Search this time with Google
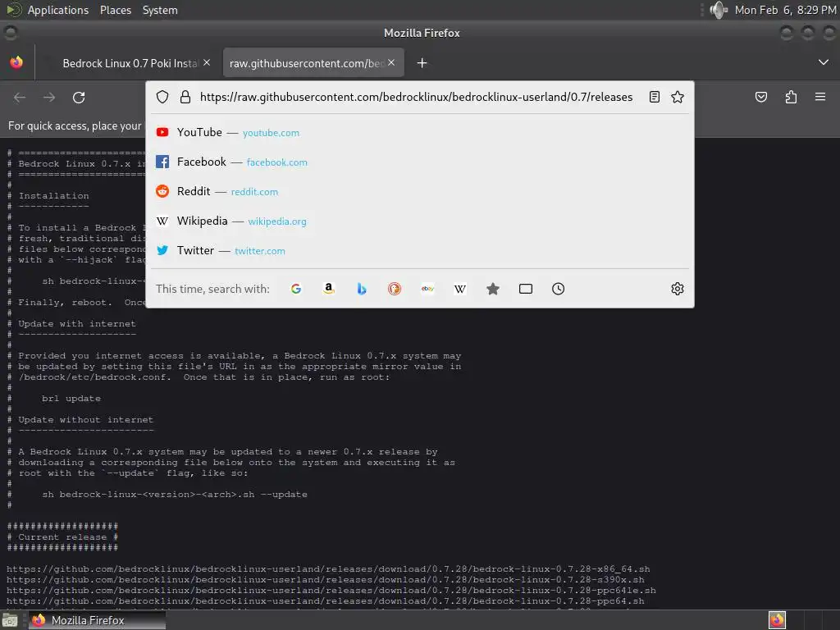The width and height of the screenshot is (840, 630). click(x=296, y=289)
